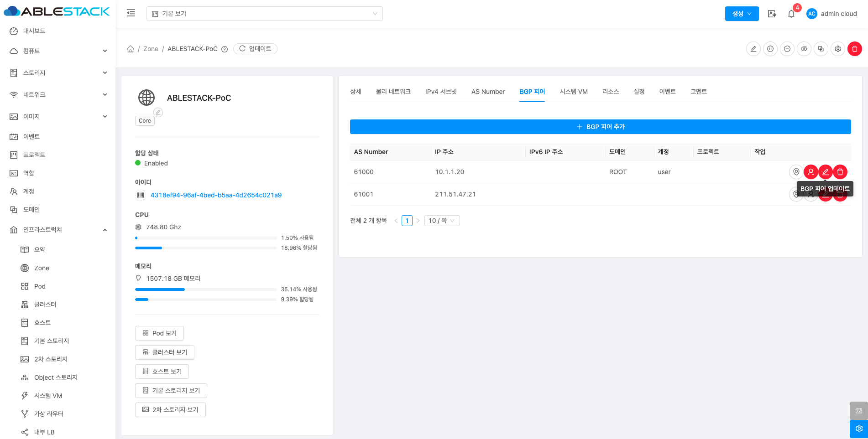Image resolution: width=868 pixels, height=439 pixels.
Task: Open the 기본 보기 view dropdown
Action: point(264,14)
